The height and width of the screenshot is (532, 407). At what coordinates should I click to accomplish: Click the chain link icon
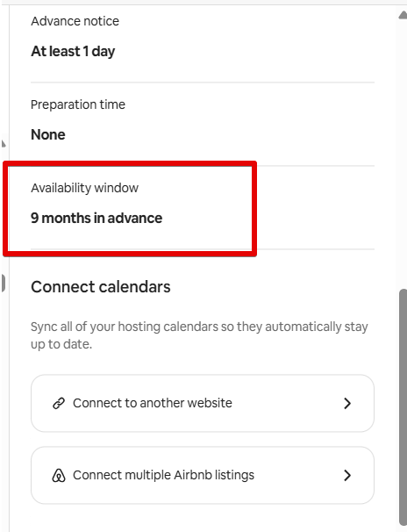click(x=59, y=403)
